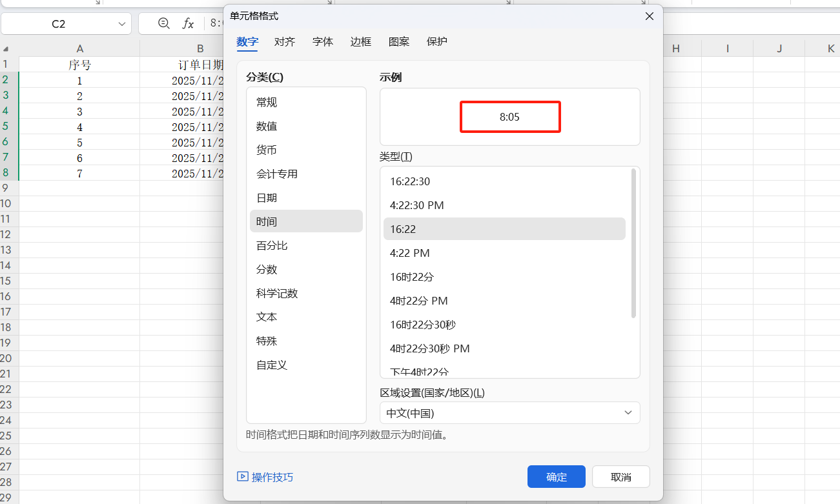This screenshot has height=504, width=840.
Task: Select 日期 in the category list
Action: click(x=267, y=198)
